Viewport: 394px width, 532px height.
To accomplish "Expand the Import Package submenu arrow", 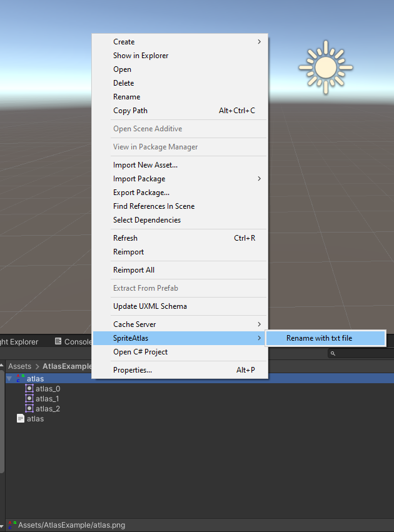I will pyautogui.click(x=260, y=179).
